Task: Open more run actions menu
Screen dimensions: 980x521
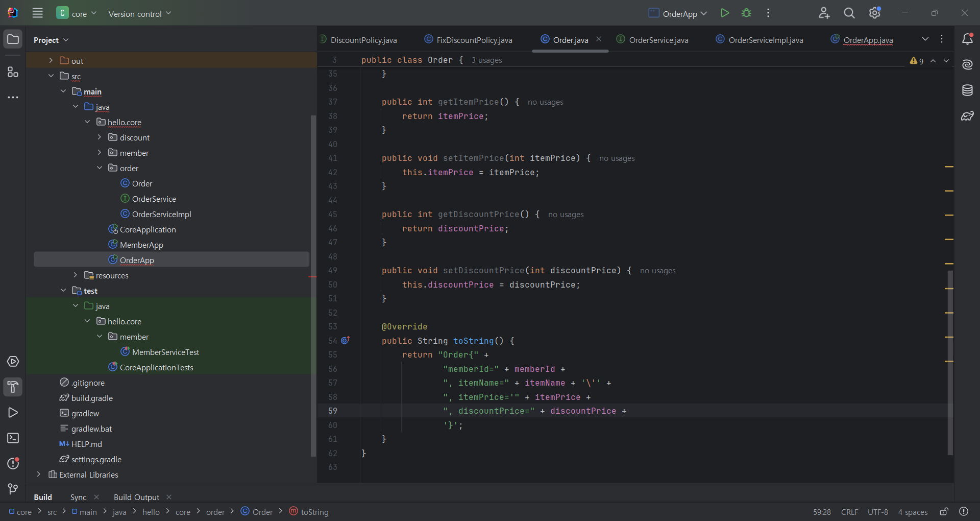Action: pyautogui.click(x=768, y=13)
